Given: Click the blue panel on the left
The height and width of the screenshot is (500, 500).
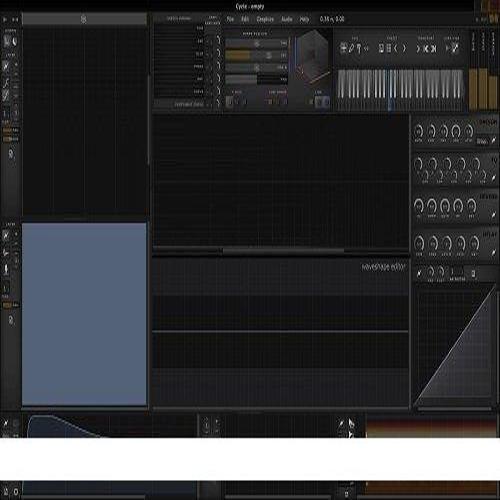Looking at the screenshot, I should (x=84, y=314).
